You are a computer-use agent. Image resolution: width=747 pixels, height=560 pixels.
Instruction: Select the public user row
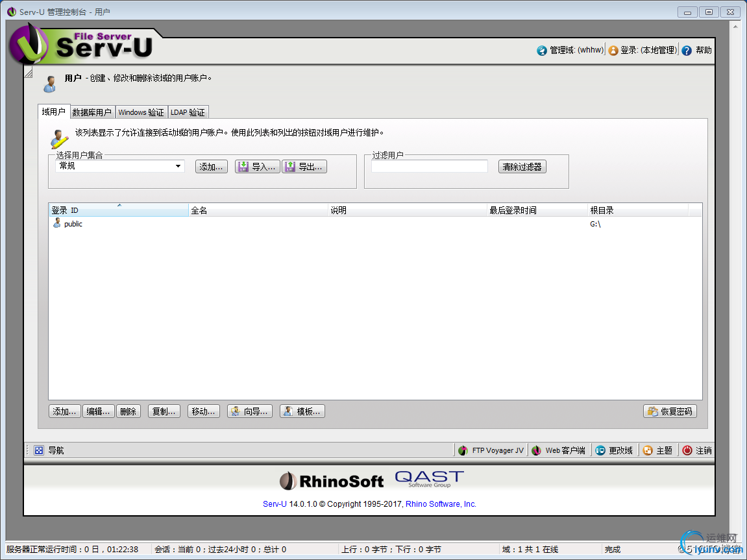tap(375, 224)
